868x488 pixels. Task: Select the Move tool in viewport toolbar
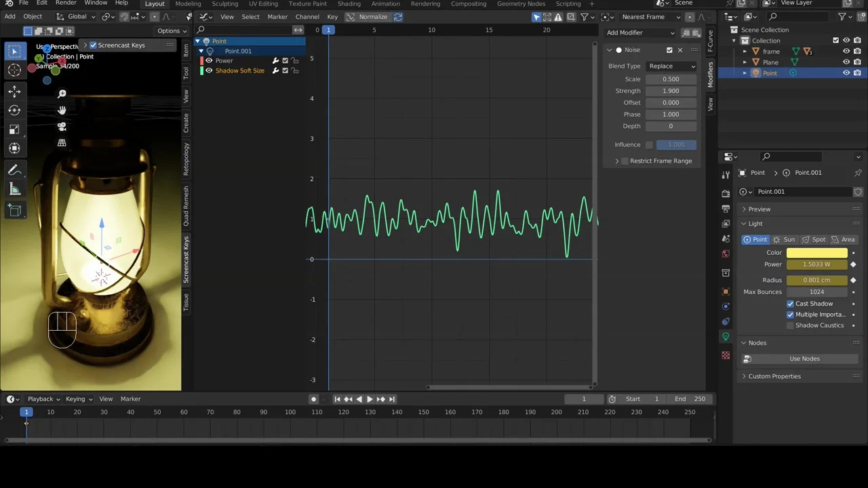tap(14, 91)
